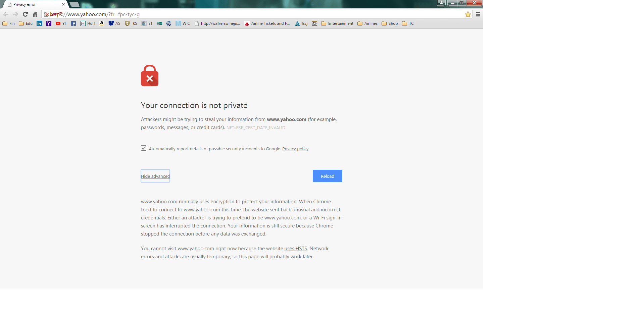Uncheck automatically report security incidents to Google
The width and height of the screenshot is (644, 311).
(144, 148)
